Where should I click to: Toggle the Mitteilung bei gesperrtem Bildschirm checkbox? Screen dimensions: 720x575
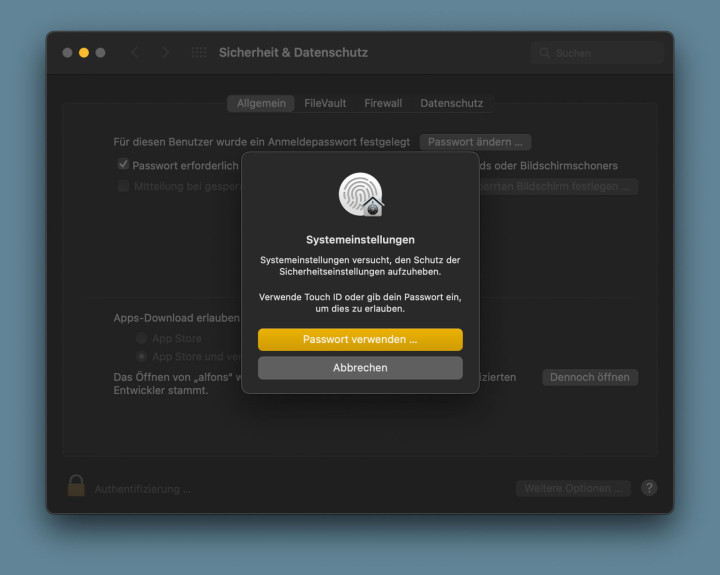click(123, 186)
